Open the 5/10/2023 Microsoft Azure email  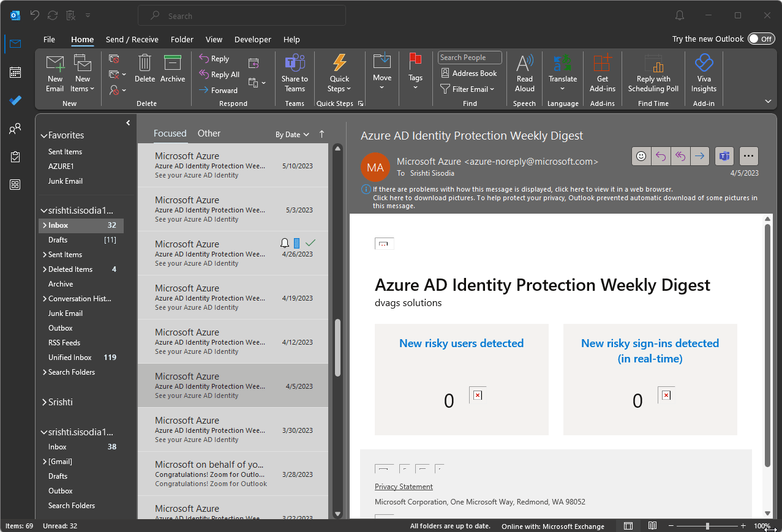[x=233, y=165]
